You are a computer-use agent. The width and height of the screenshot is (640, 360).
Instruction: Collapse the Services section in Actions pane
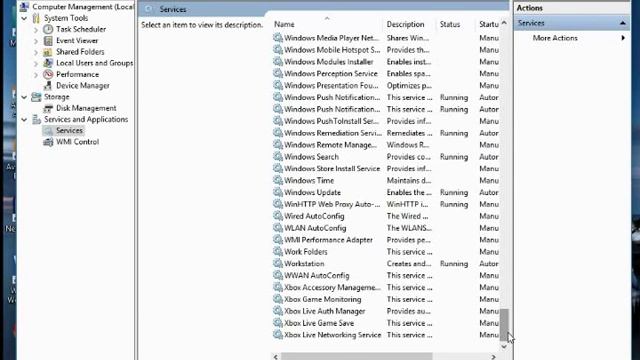click(622, 23)
